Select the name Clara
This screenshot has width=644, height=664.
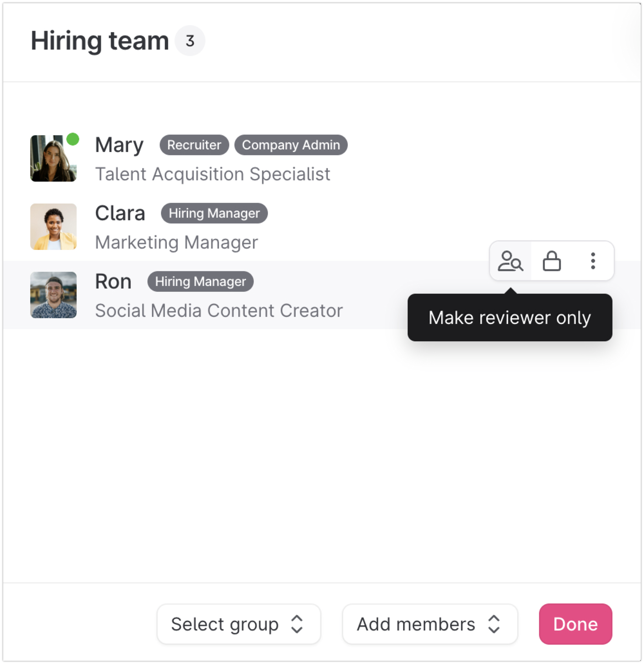120,213
